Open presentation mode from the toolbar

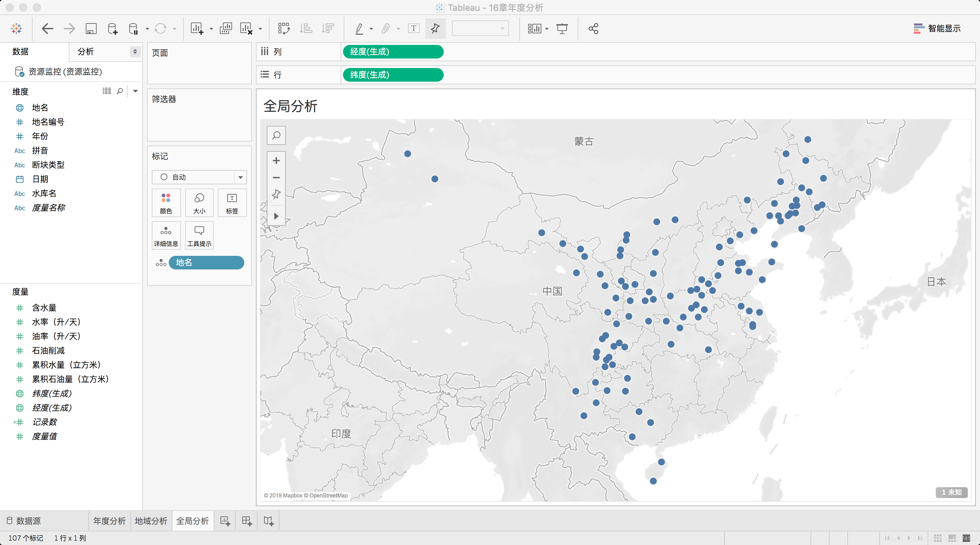562,29
